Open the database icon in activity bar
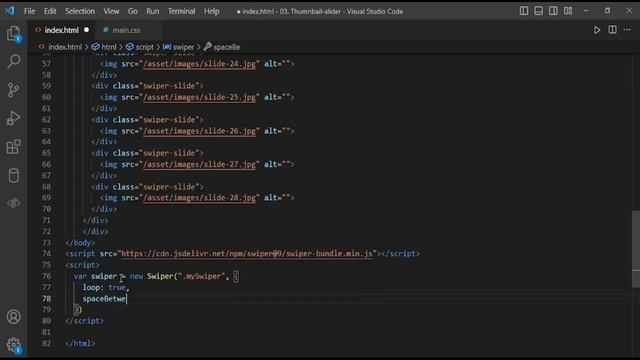 tap(13, 176)
